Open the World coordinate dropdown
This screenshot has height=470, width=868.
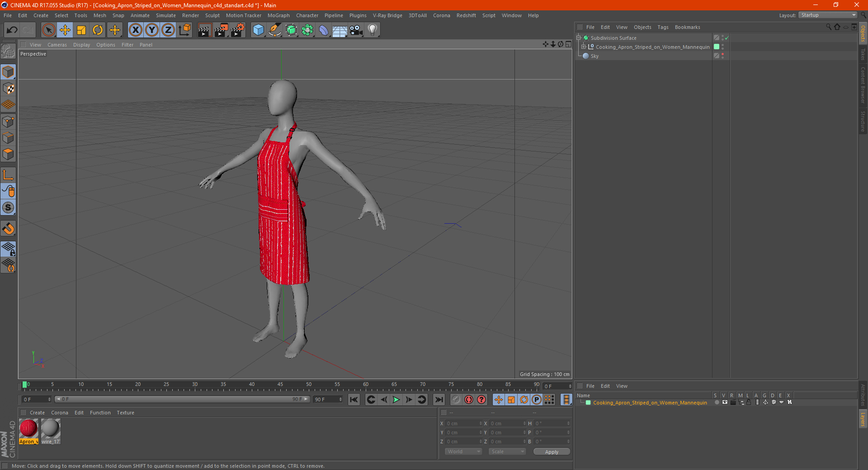[x=463, y=451]
